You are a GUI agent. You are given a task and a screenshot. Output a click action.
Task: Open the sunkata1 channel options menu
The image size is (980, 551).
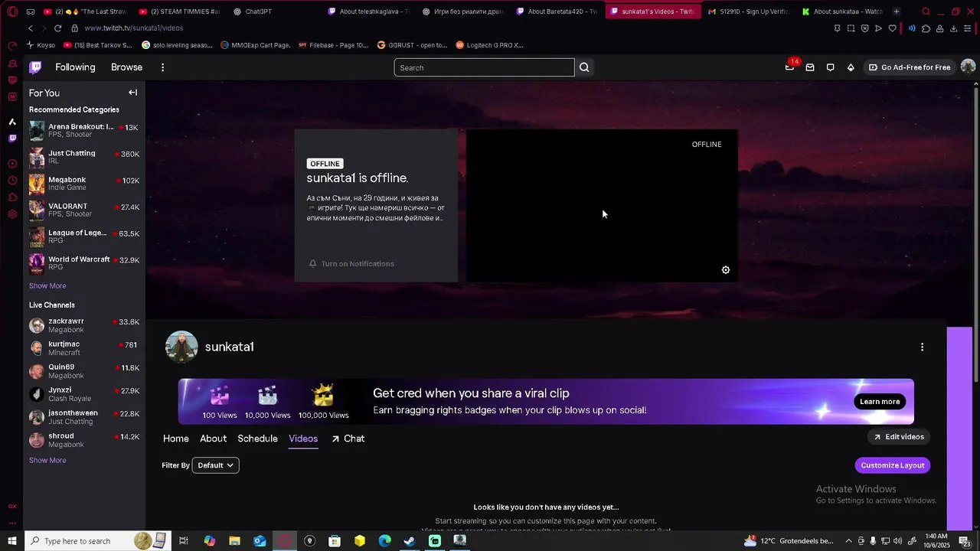pos(922,347)
